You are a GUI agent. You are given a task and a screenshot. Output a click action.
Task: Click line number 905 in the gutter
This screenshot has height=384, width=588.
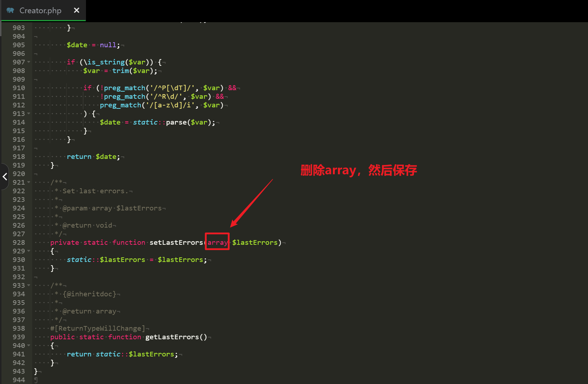click(19, 45)
